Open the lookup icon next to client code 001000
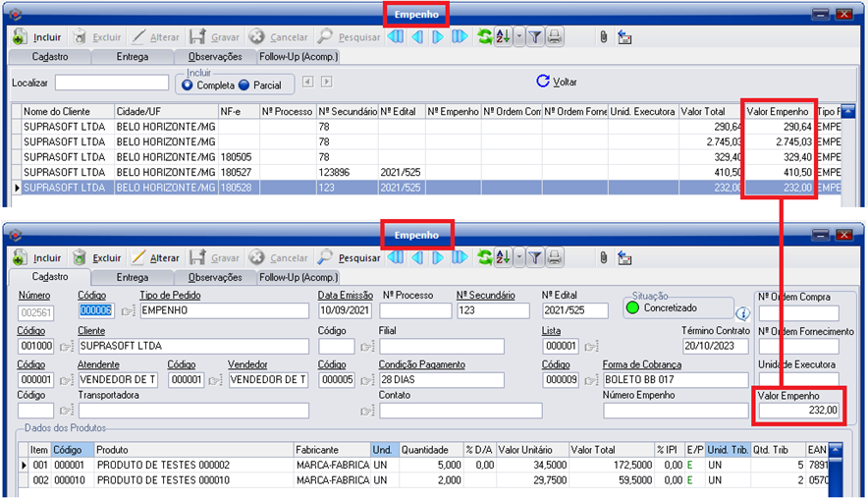This screenshot has width=868, height=499. coord(64,347)
